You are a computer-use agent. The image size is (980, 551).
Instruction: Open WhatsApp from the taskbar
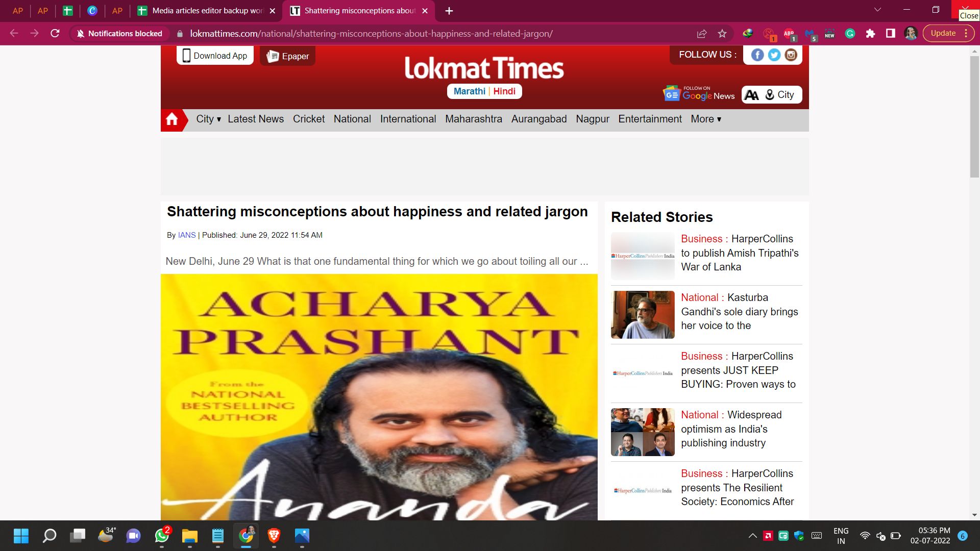pos(162,536)
